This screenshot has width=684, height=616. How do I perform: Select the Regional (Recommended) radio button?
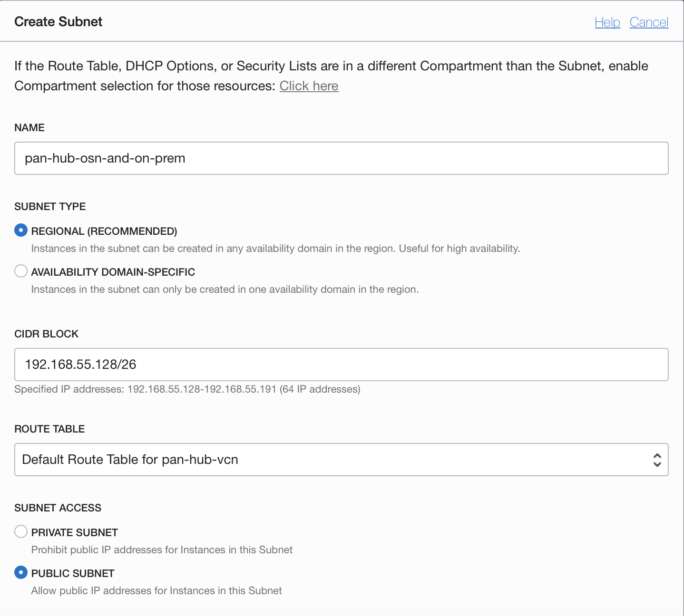[21, 231]
